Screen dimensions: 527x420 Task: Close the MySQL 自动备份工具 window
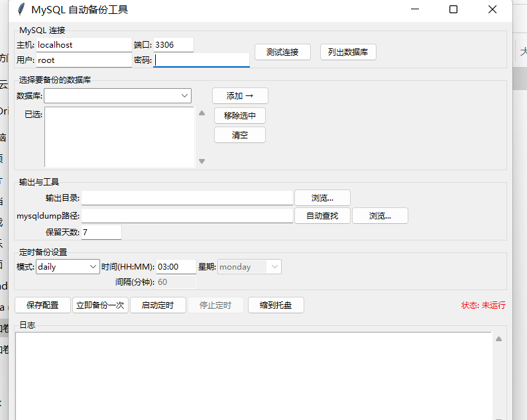point(493,9)
